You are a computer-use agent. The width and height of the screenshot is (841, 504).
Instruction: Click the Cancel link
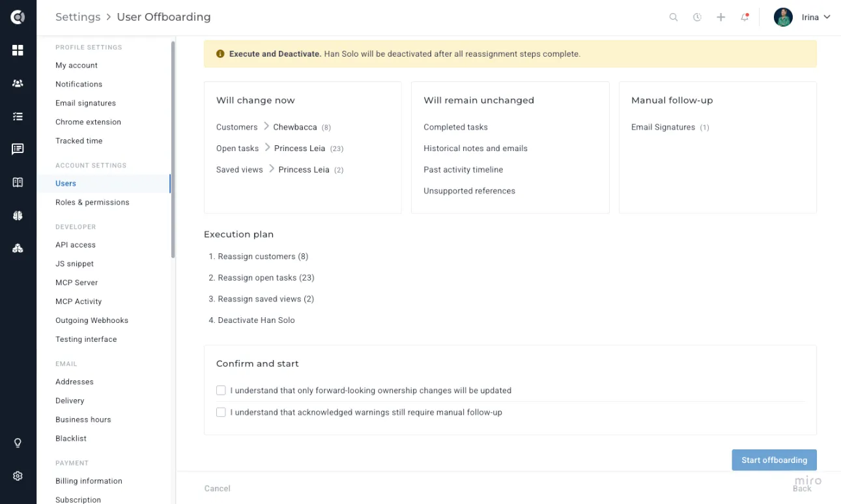point(218,488)
